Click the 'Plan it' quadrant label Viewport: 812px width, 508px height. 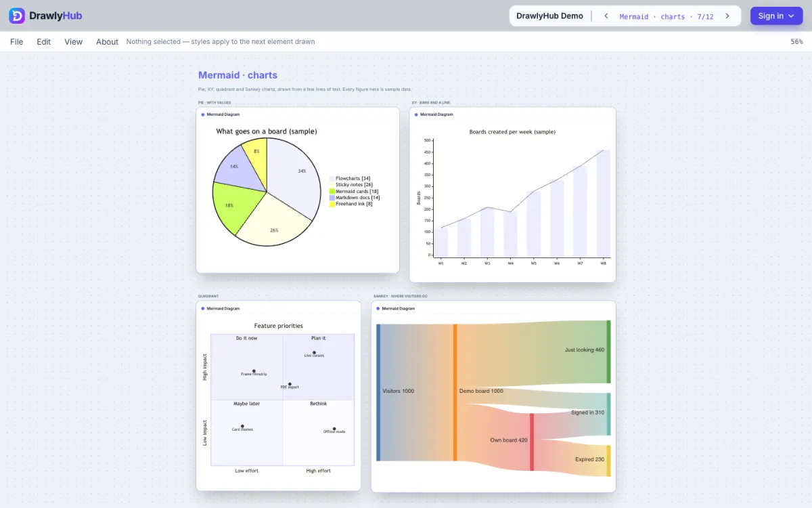(319, 338)
